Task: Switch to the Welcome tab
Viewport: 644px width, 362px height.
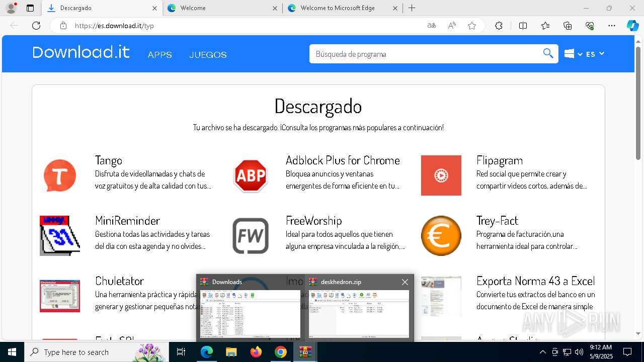Action: click(x=222, y=8)
